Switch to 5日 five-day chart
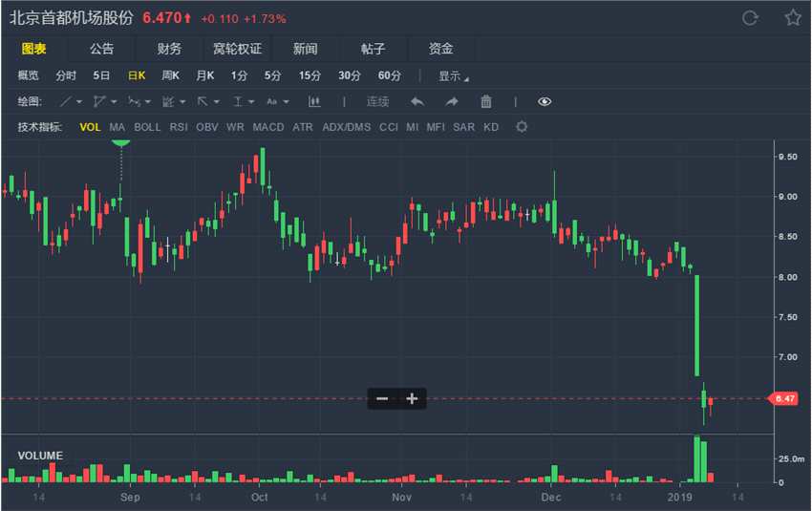Screen dimensions: 812x511 (x=101, y=75)
